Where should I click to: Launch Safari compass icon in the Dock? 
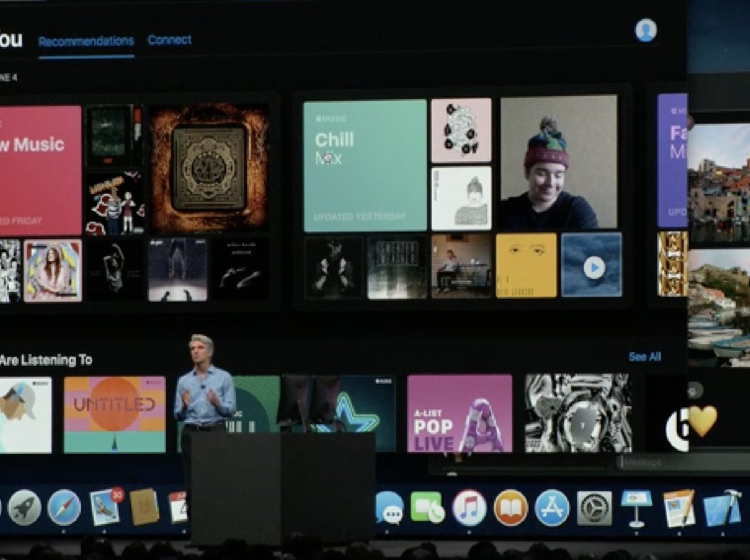[x=64, y=507]
